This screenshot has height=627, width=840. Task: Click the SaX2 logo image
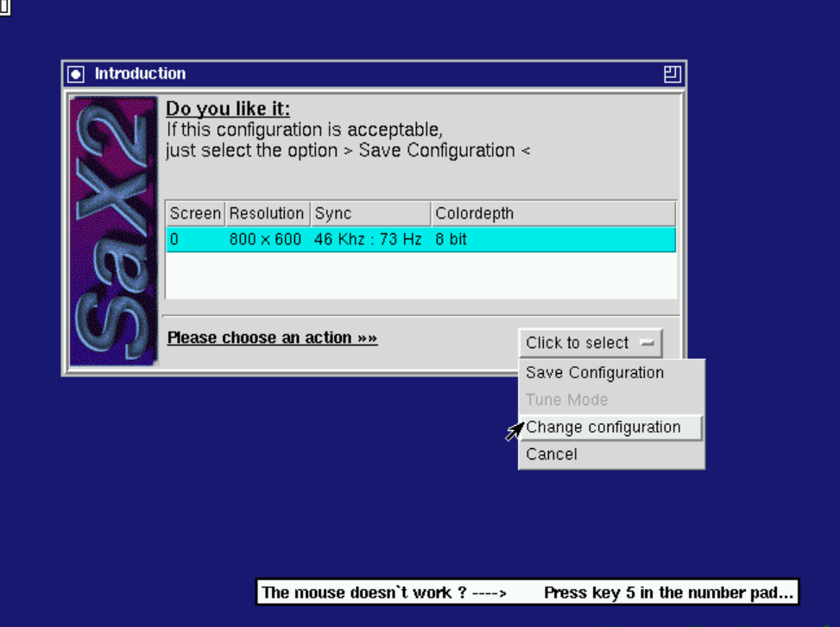[x=114, y=231]
